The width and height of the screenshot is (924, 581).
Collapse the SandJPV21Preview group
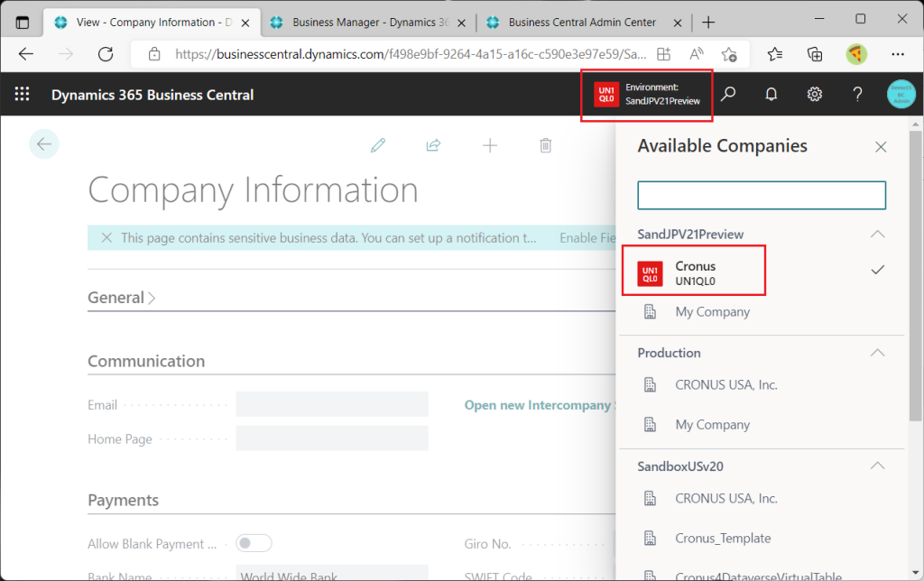click(x=877, y=234)
